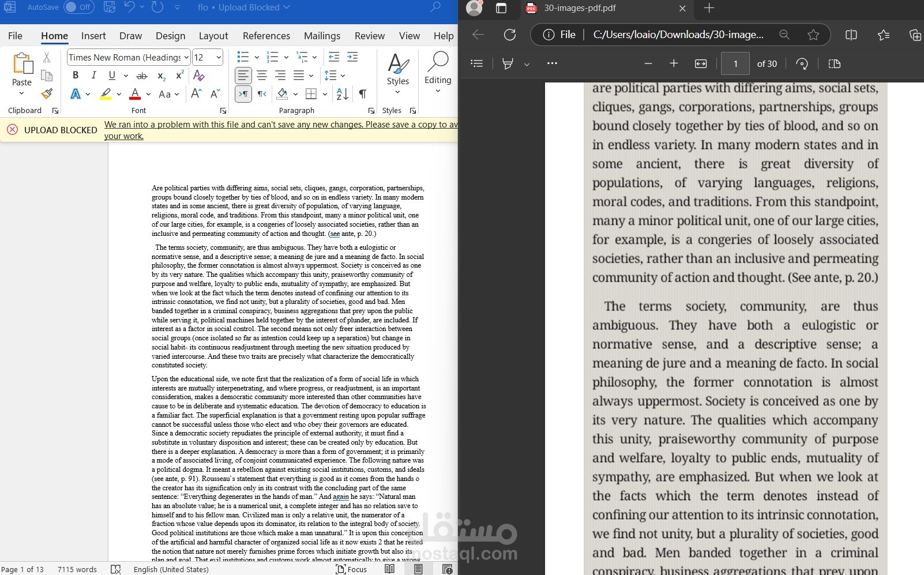
Task: Click Decrease Indent icon
Action: 333,57
